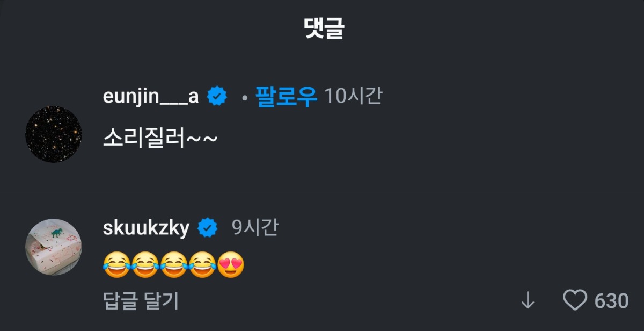Viewport: 644px width, 331px height.
Task: Select the first tears-of-joy emoji
Action: pos(116,265)
